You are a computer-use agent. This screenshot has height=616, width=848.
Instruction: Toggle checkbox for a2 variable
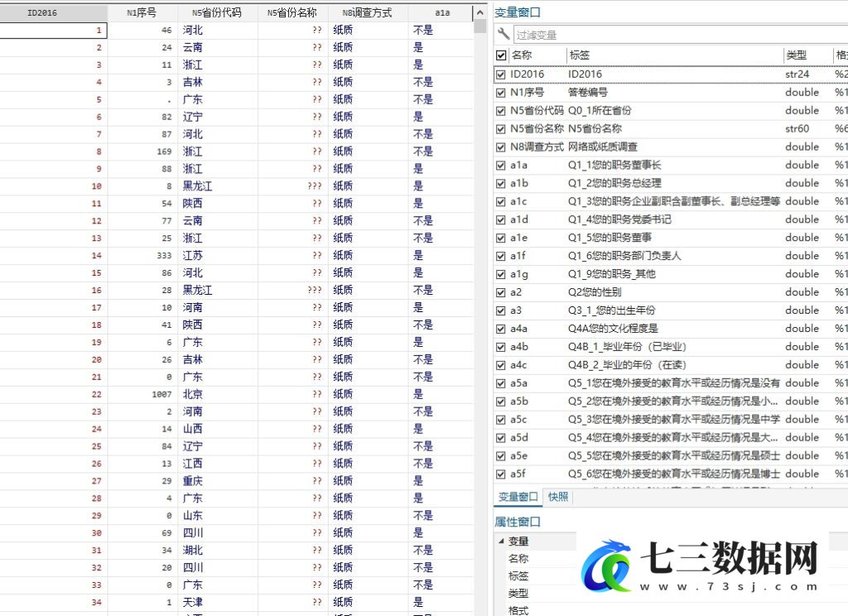501,292
